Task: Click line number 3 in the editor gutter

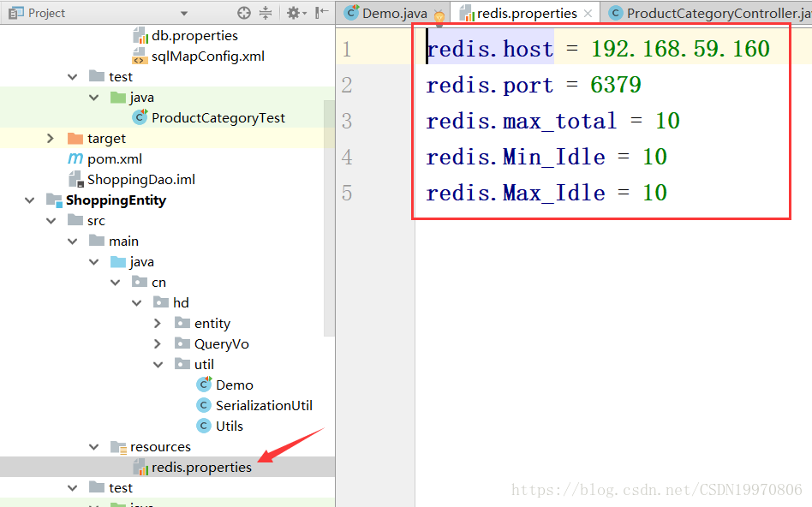Action: [347, 121]
